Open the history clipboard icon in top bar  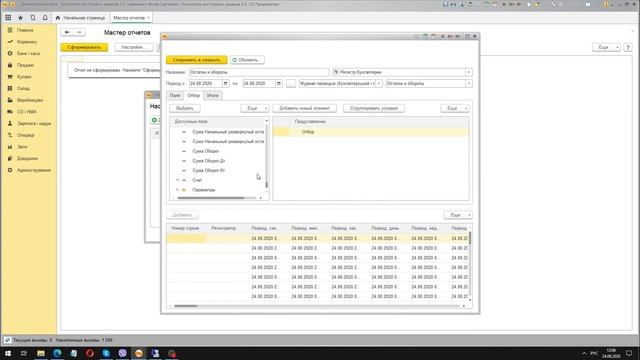coord(33,18)
